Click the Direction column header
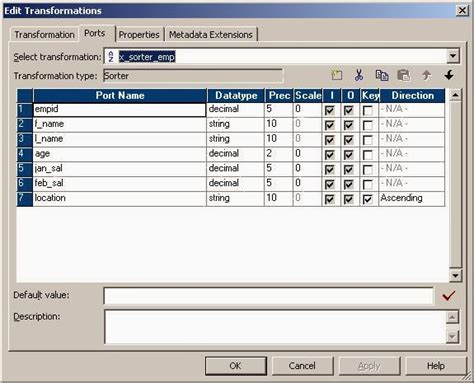The image size is (474, 383). point(412,96)
